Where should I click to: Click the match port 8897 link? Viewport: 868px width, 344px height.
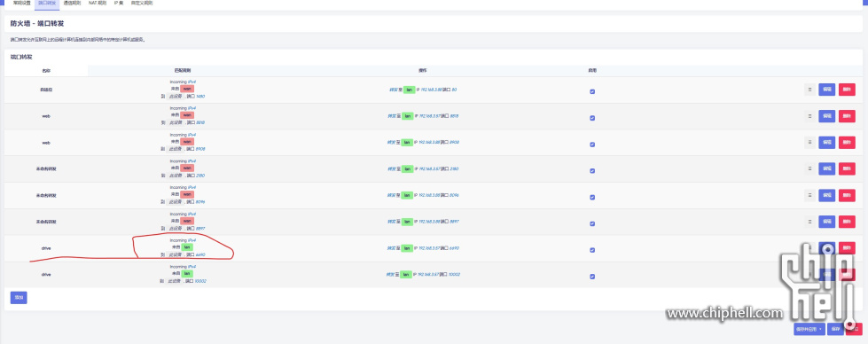pyautogui.click(x=200, y=228)
